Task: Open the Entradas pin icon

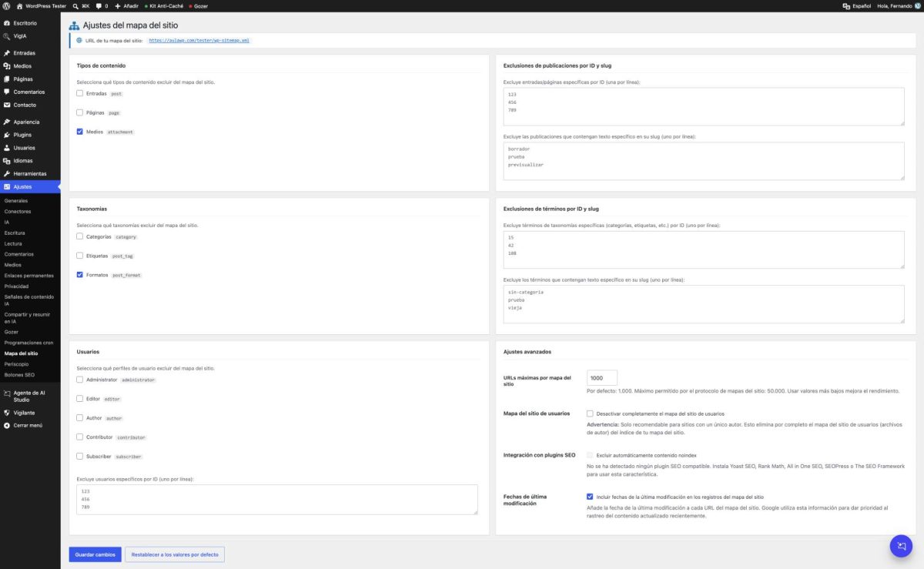Action: click(7, 53)
